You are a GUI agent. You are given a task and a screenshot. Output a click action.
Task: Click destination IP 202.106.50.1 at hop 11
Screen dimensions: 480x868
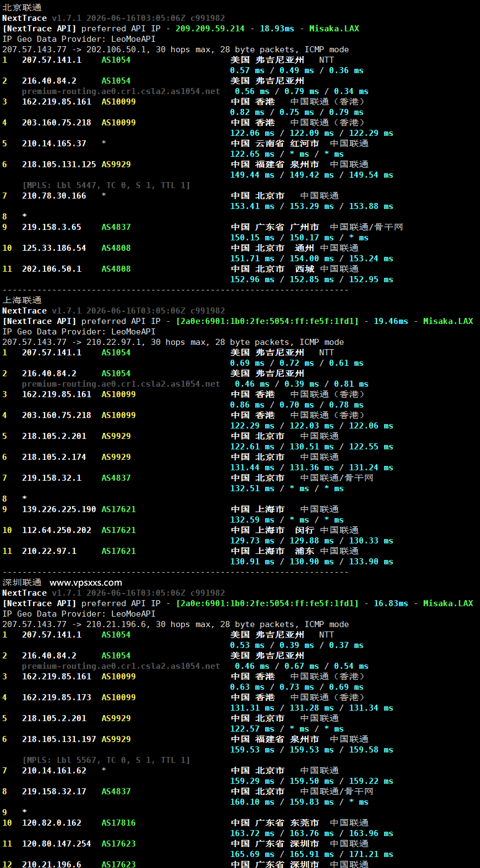[52, 269]
